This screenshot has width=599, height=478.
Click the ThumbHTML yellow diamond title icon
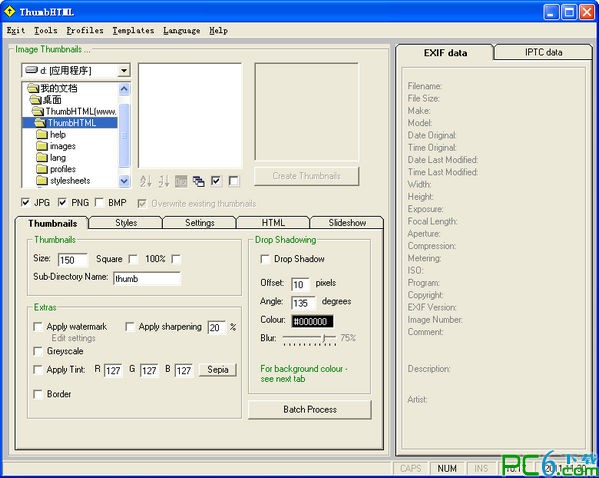click(x=9, y=12)
